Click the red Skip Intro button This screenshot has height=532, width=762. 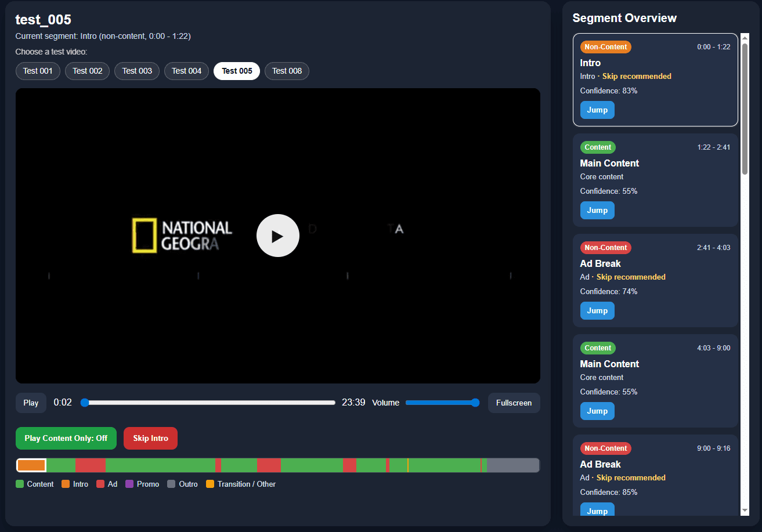point(150,438)
